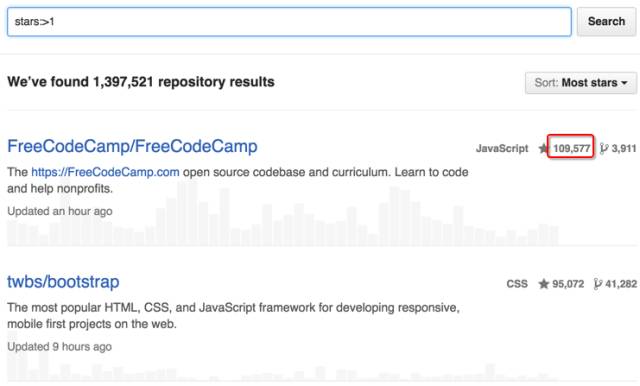Click the 41,282 forks count for bootstrap
Screen dimensions: 640x386
[621, 284]
